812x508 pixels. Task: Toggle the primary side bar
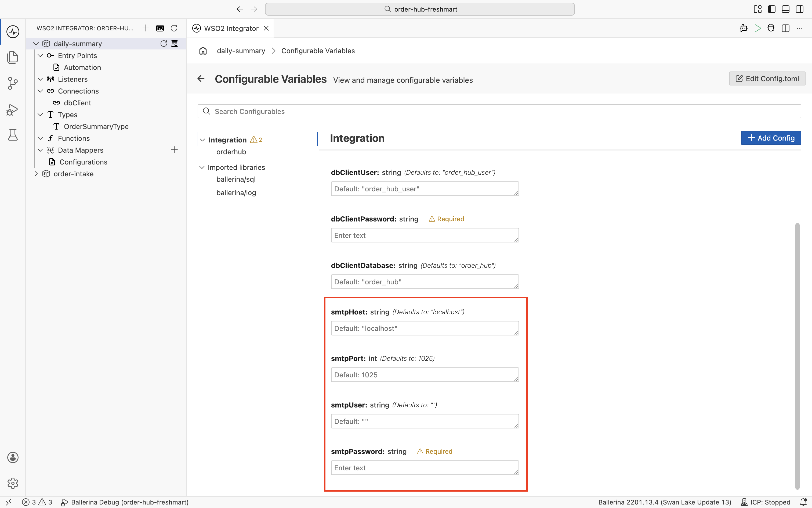point(772,9)
